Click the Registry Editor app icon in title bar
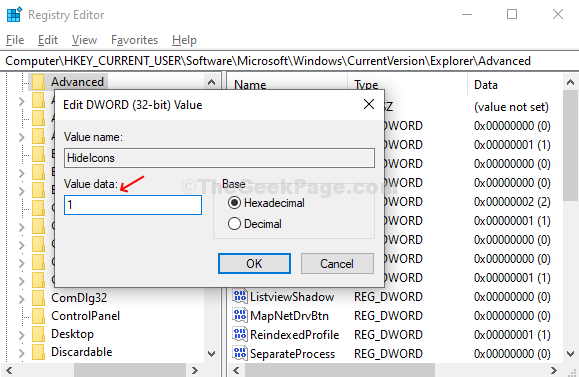 15,15
